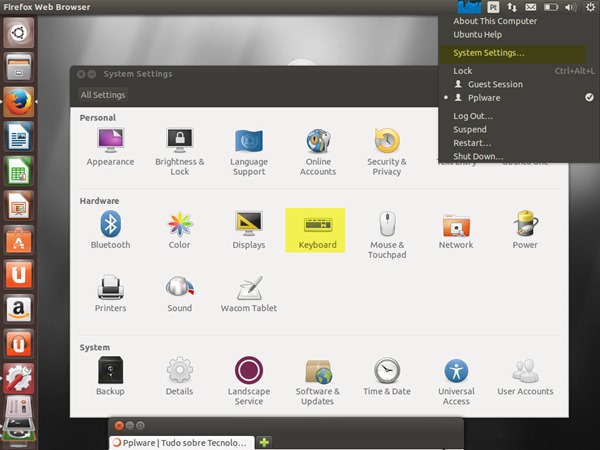Open Ubuntu Help from menu
The width and height of the screenshot is (600, 450).
point(477,34)
